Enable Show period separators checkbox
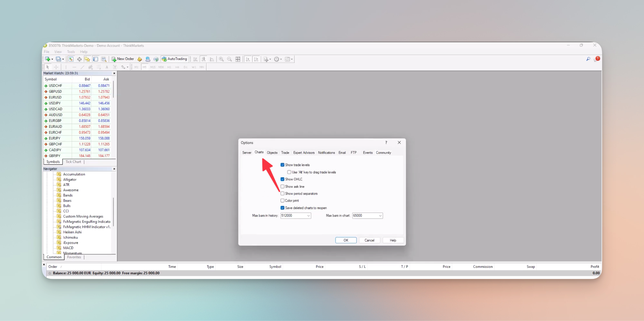This screenshot has width=644, height=321. pyautogui.click(x=282, y=194)
